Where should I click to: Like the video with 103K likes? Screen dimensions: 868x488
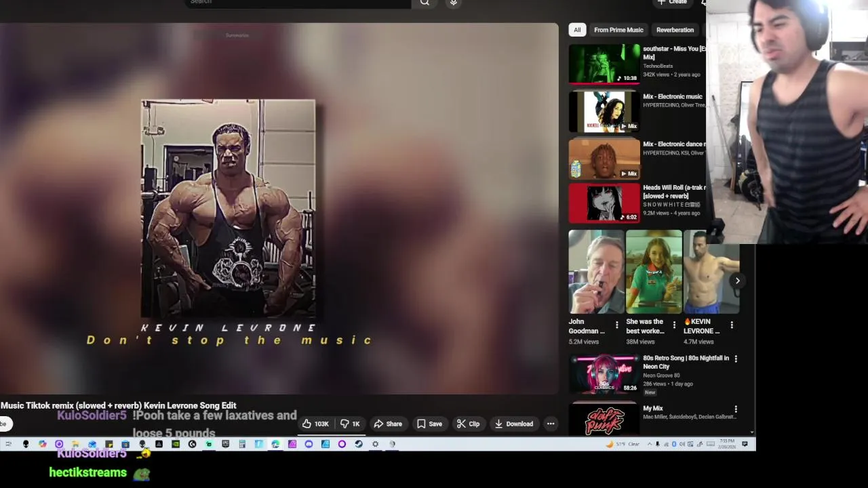[315, 424]
